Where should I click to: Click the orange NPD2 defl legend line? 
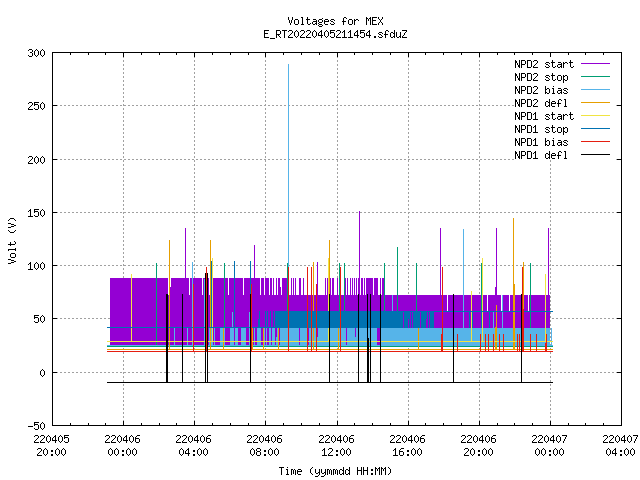[x=596, y=102]
